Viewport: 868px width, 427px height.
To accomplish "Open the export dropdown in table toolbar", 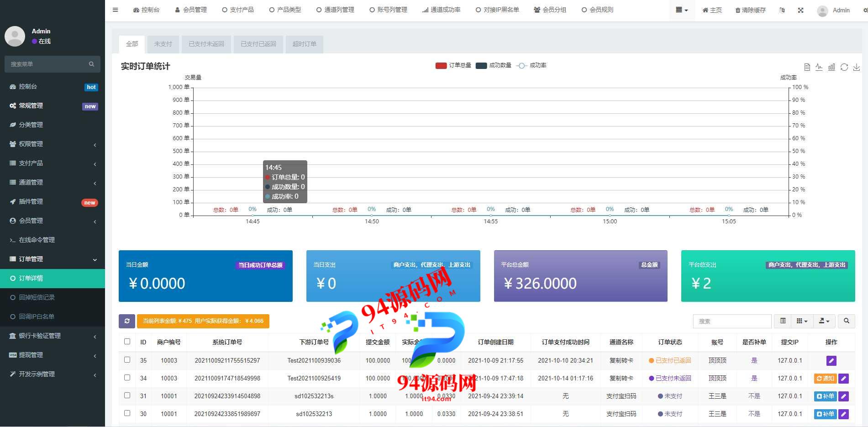I will pyautogui.click(x=824, y=321).
